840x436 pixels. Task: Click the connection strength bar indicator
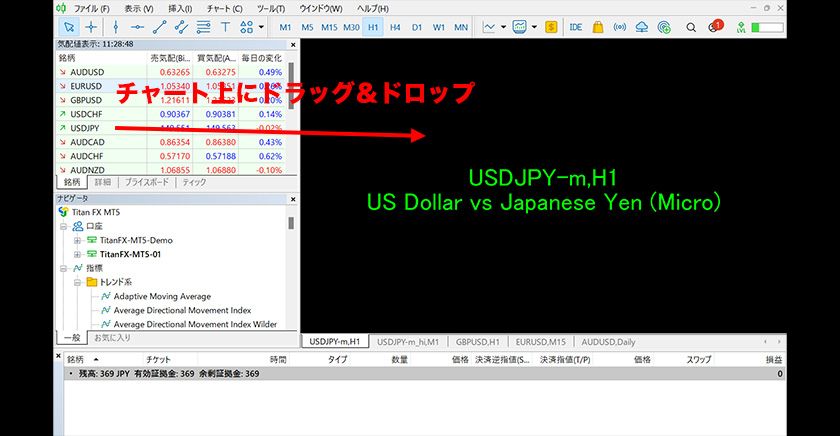[x=768, y=27]
